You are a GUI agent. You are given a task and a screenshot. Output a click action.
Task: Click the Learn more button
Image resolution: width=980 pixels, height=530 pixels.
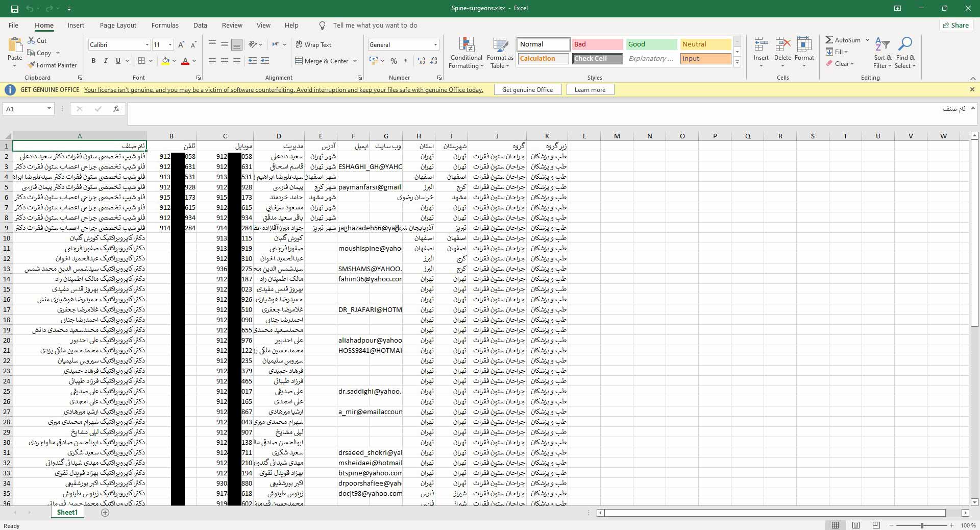(590, 90)
